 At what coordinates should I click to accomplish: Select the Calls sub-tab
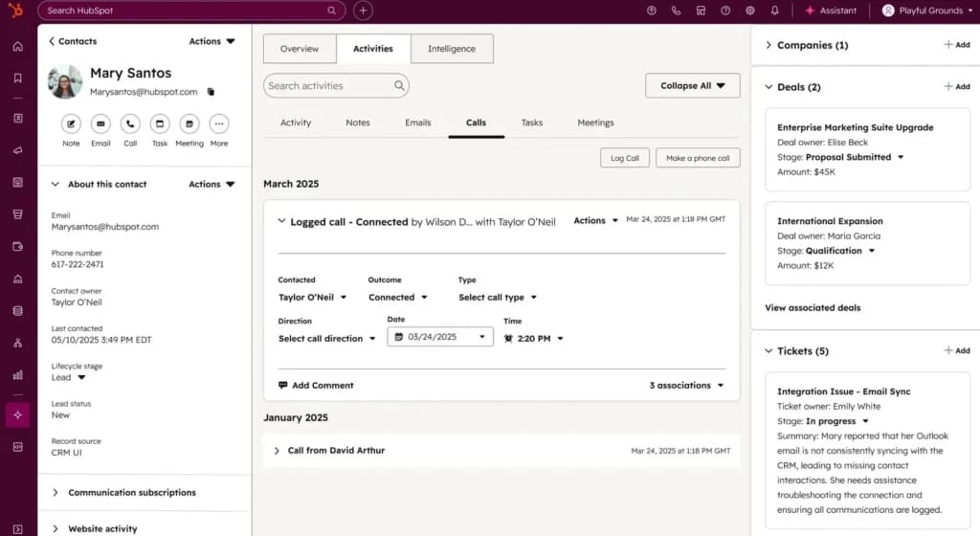coord(477,123)
